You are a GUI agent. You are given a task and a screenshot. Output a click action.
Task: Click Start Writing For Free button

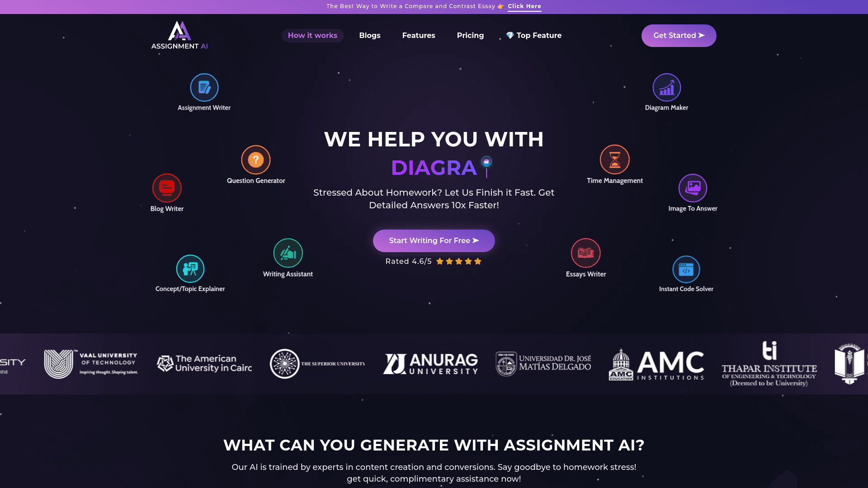click(434, 241)
